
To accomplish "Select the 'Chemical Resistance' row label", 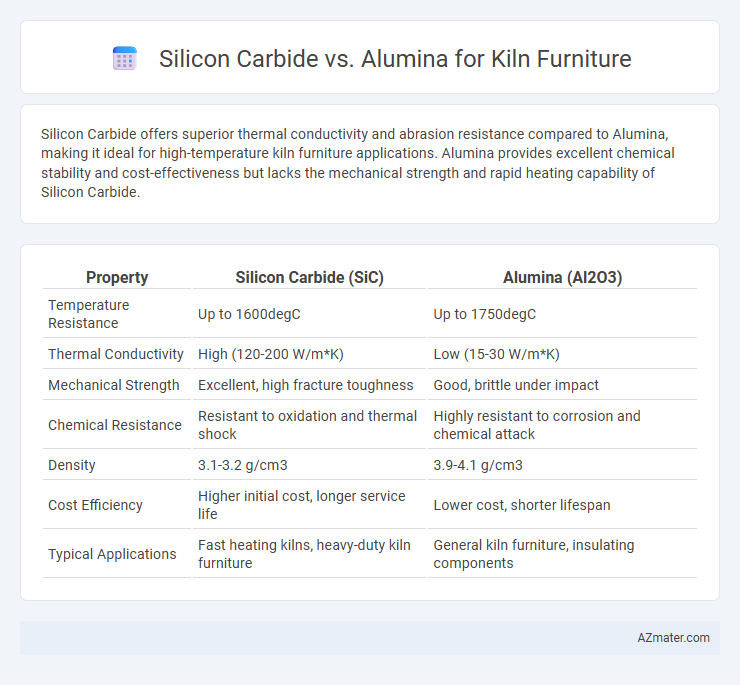I will click(115, 425).
